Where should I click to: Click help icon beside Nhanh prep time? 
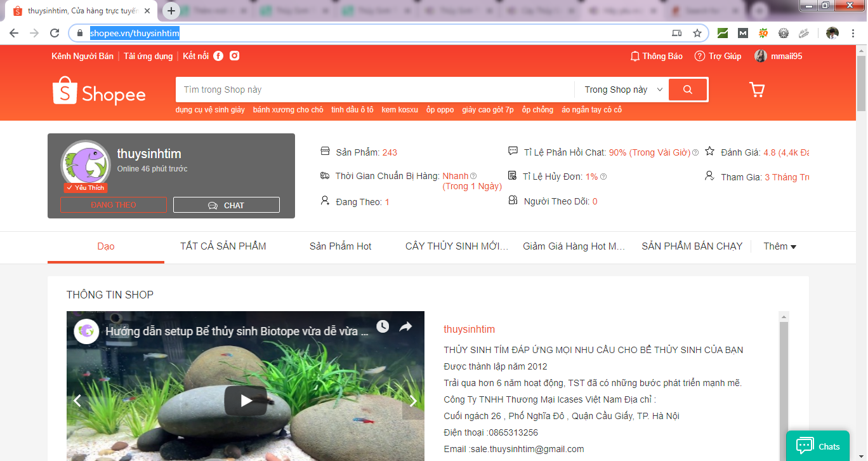point(473,176)
